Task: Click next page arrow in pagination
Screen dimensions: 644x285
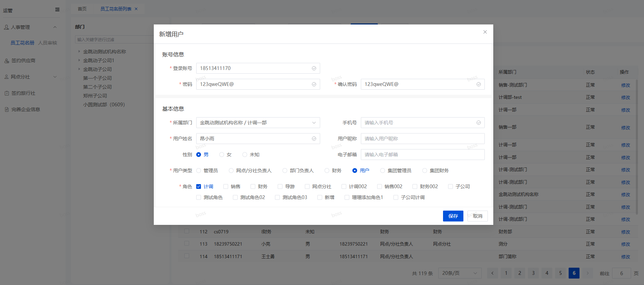Action: (x=587, y=273)
